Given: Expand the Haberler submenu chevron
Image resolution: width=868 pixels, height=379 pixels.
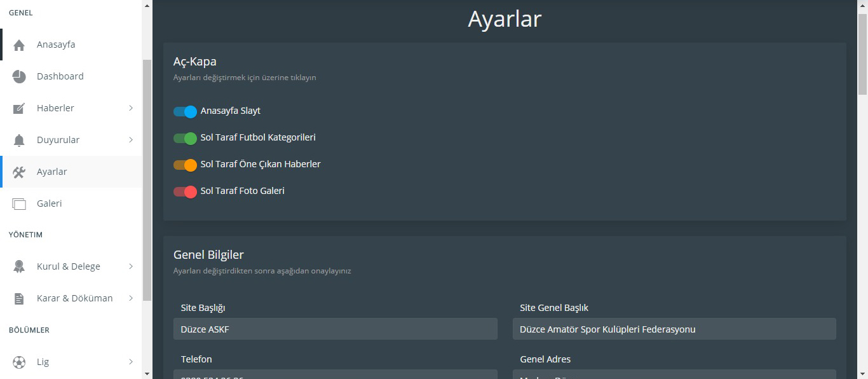Looking at the screenshot, I should tap(131, 108).
